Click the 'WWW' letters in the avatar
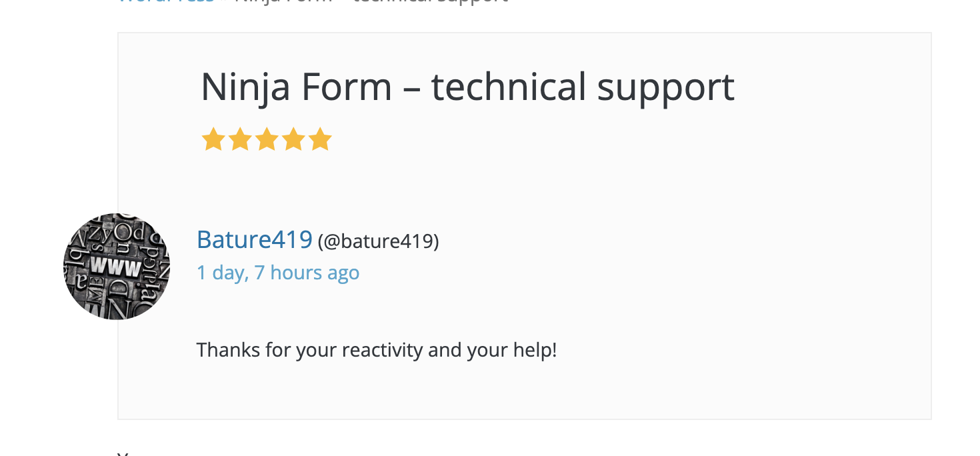Viewport: 980px width, 456px height. (x=116, y=268)
